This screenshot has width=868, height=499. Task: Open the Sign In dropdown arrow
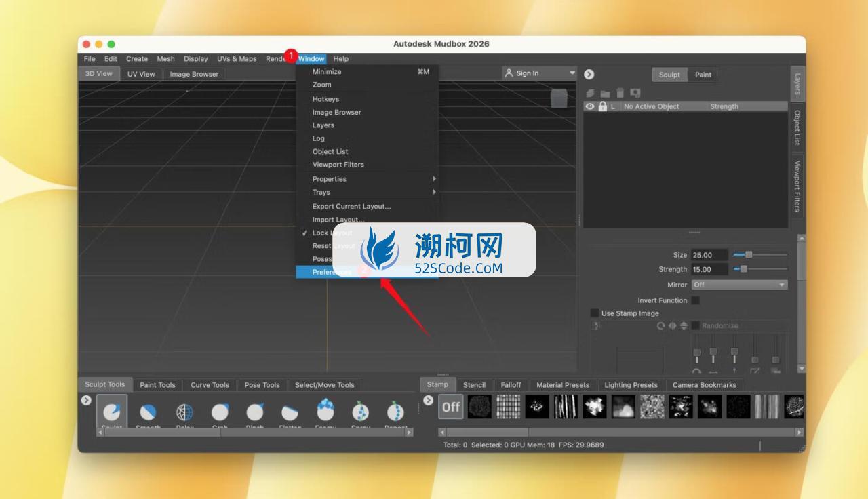[572, 73]
